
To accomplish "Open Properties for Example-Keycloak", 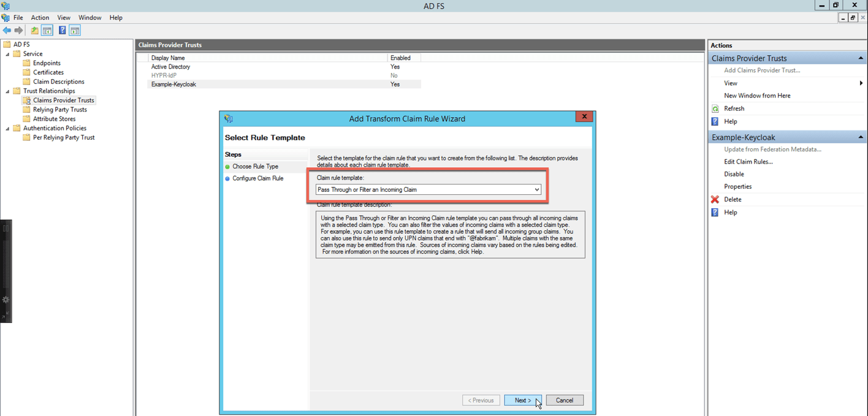I will point(737,186).
